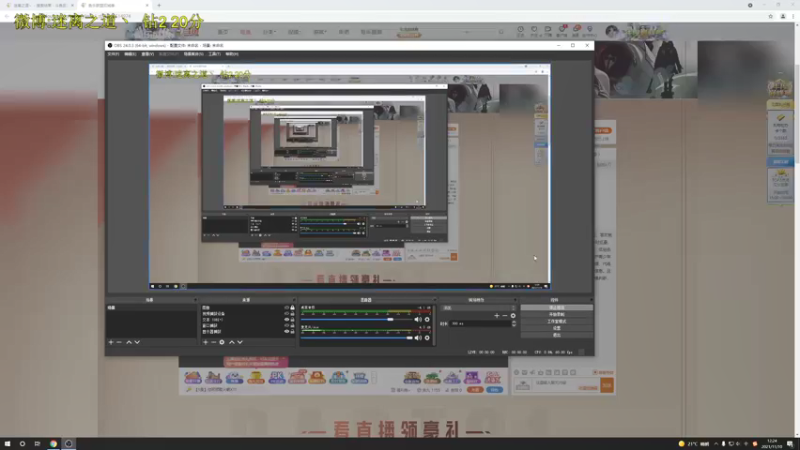800x450 pixels.
Task: Open the Tools menu in OBS menu bar
Action: tap(214, 54)
